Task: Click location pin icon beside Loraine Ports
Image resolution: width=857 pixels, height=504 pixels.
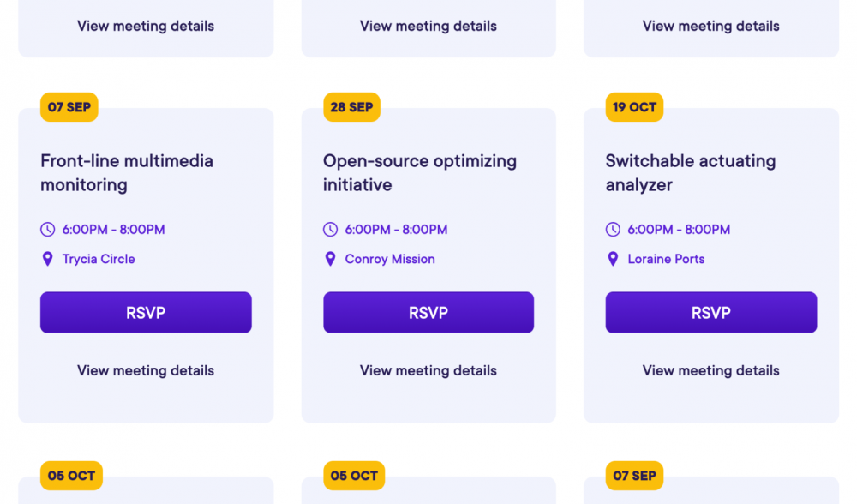Action: [x=613, y=259]
